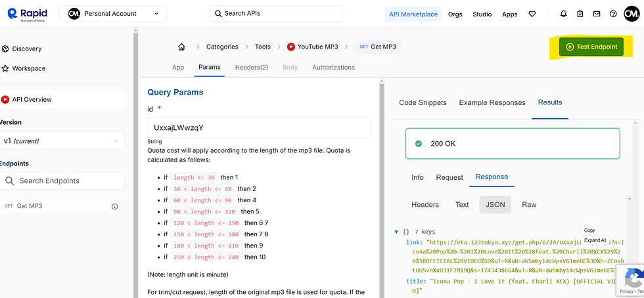Collapse the JSON 7 keys tree
This screenshot has height=298, width=644.
396,232
